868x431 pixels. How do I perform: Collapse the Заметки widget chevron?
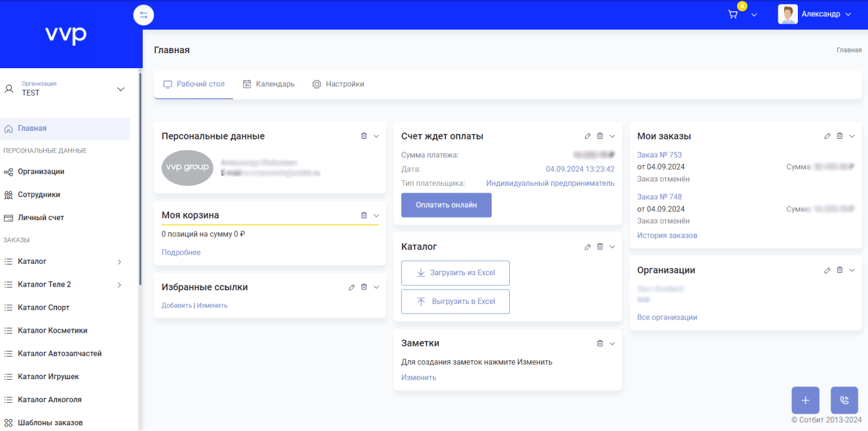click(612, 344)
